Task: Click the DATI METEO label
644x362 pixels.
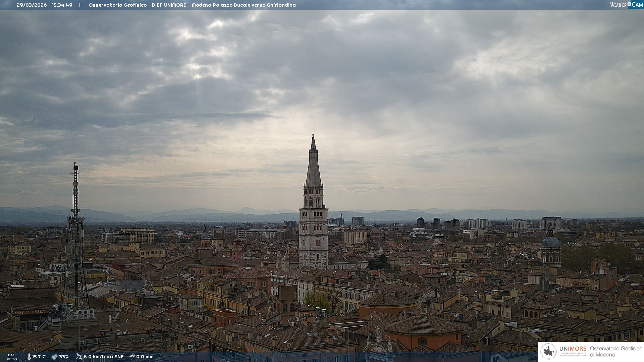Action: (12, 357)
